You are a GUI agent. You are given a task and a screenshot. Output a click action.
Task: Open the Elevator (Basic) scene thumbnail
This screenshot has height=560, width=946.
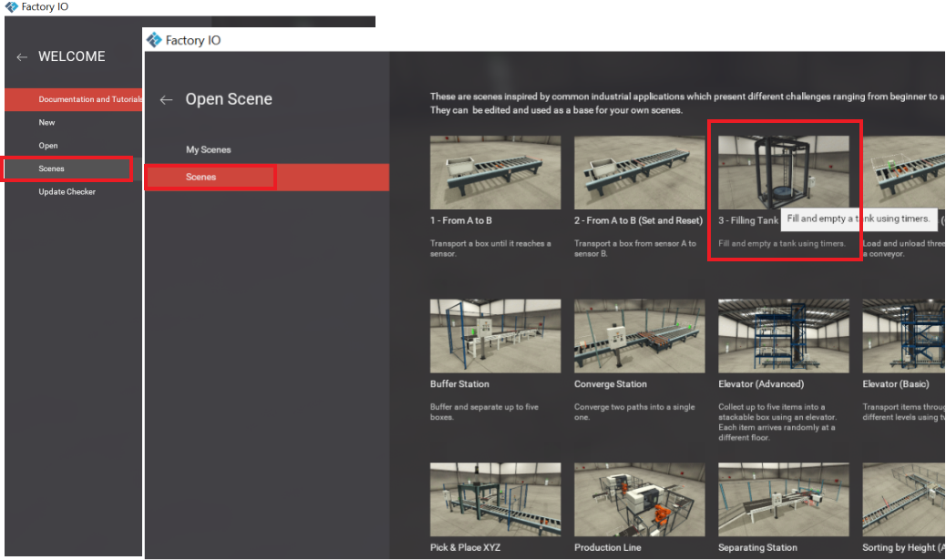(902, 335)
